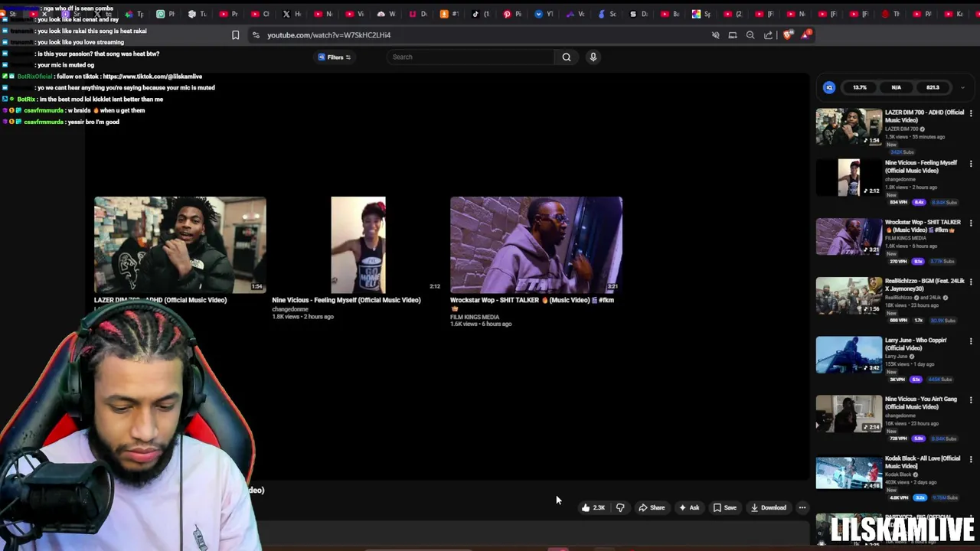Click FILM KINGS MEDIA channel under end-screen
This screenshot has height=551, width=980.
tap(475, 317)
